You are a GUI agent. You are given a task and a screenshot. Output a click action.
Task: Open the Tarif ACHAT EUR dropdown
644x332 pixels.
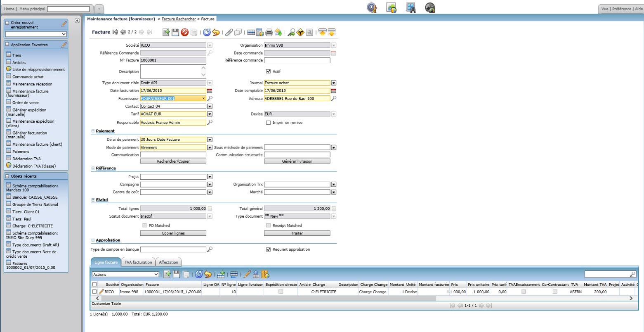click(210, 114)
